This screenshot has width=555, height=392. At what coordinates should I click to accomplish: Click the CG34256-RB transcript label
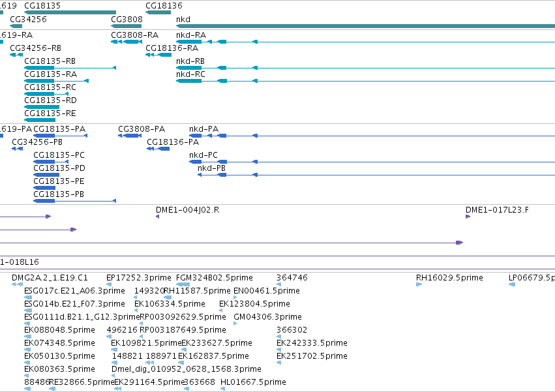(x=35, y=48)
